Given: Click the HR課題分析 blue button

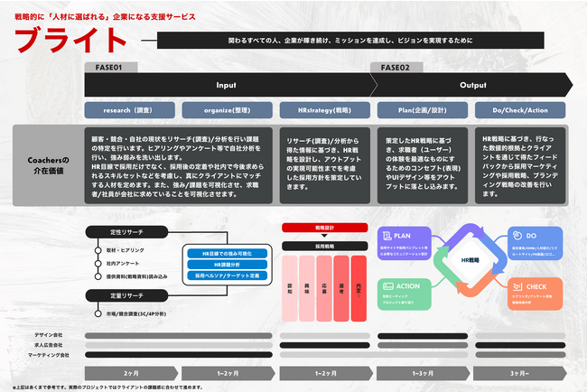Looking at the screenshot, I should click(x=228, y=265).
